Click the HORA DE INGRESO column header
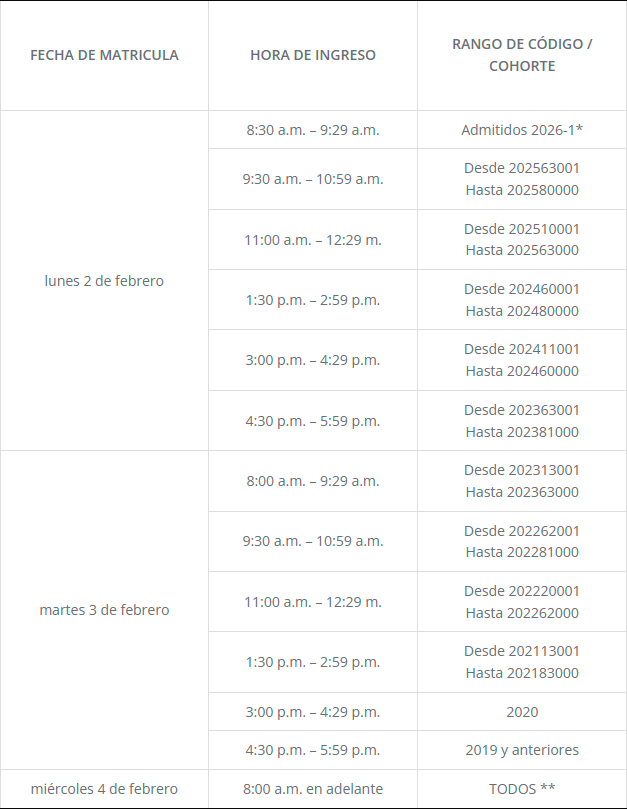This screenshot has width=627, height=809. [x=313, y=55]
